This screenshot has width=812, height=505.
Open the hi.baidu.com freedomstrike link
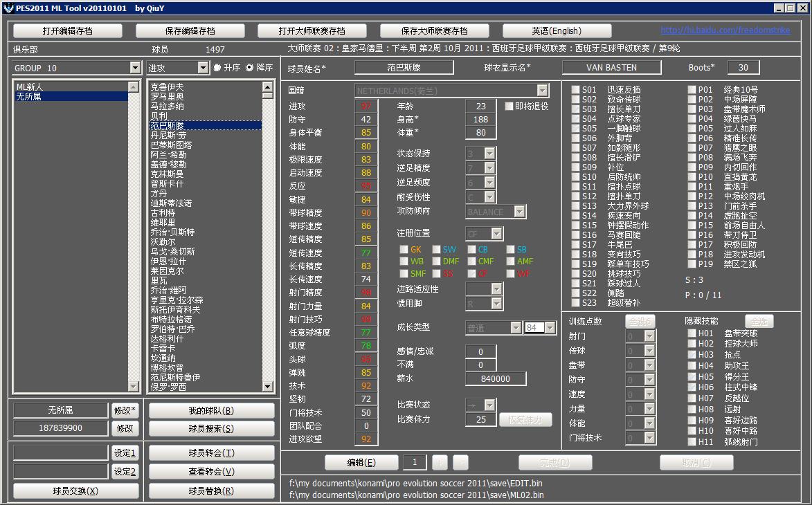coord(724,30)
